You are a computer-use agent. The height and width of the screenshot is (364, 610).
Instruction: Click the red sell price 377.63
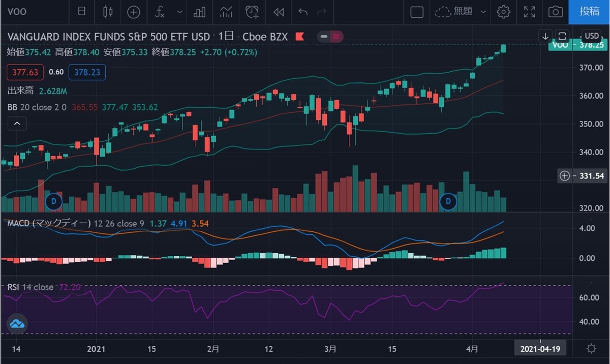[x=25, y=72]
